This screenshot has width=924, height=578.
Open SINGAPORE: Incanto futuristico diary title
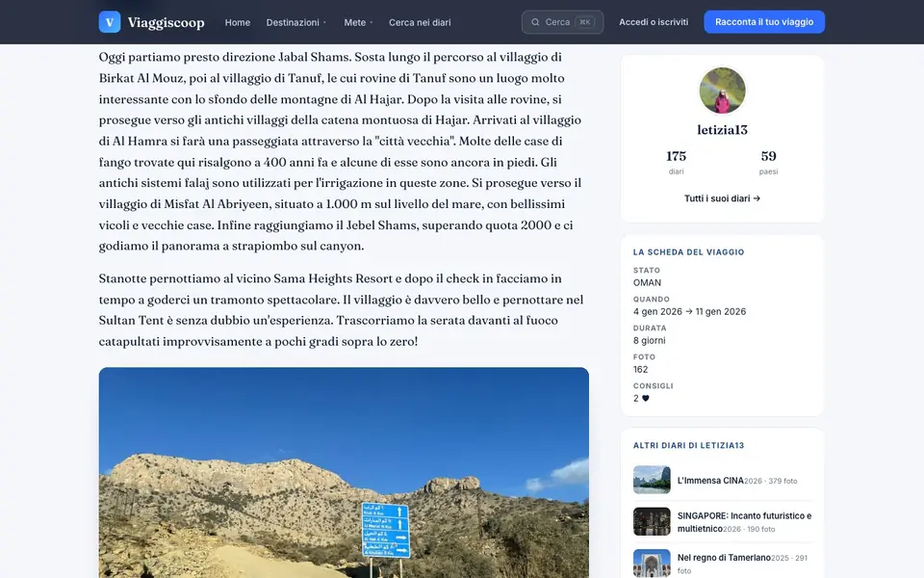(744, 522)
